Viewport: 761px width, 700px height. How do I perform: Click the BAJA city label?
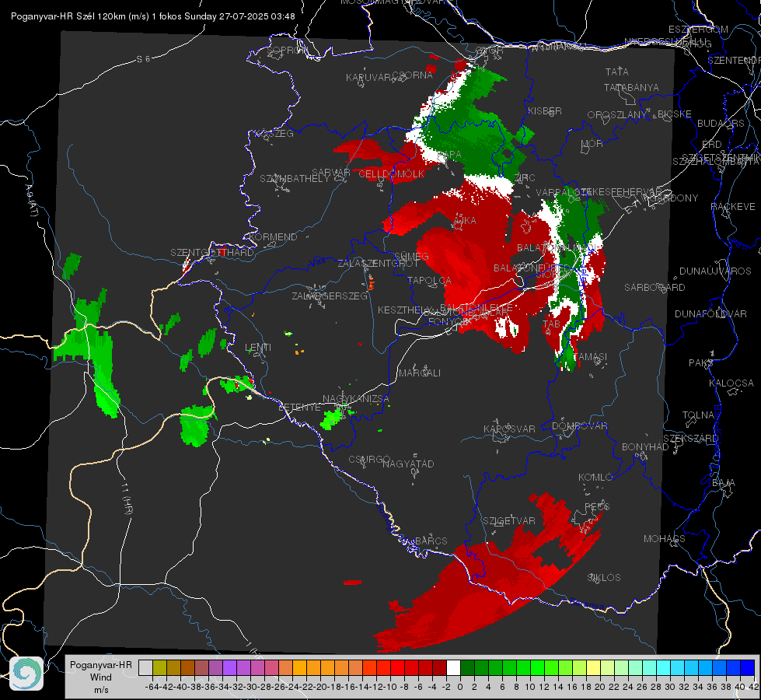point(724,483)
